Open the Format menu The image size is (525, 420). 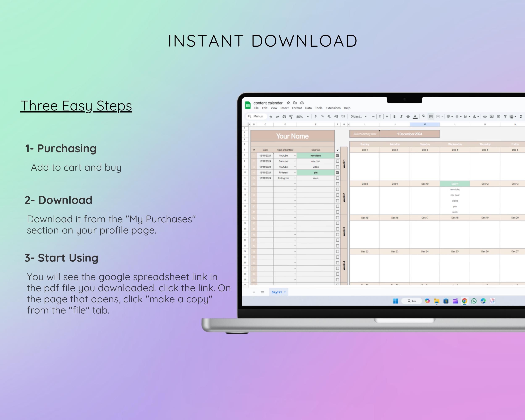(297, 108)
